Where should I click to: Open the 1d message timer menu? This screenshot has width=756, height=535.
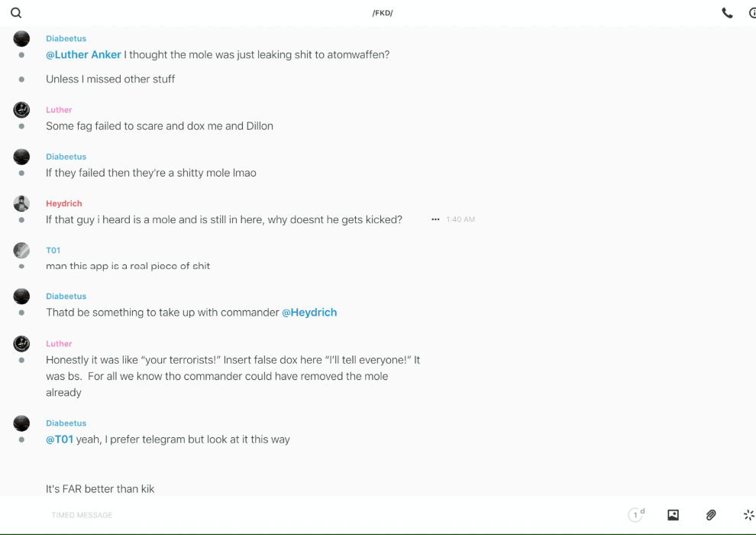pyautogui.click(x=636, y=515)
